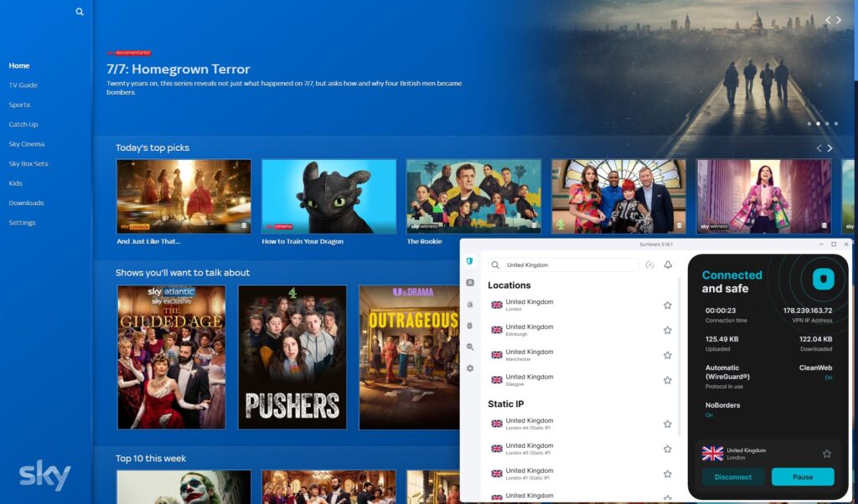Viewport: 858px width, 504px height.
Task: Open the Channel 4 group show thumbnail
Action: pyautogui.click(x=619, y=196)
